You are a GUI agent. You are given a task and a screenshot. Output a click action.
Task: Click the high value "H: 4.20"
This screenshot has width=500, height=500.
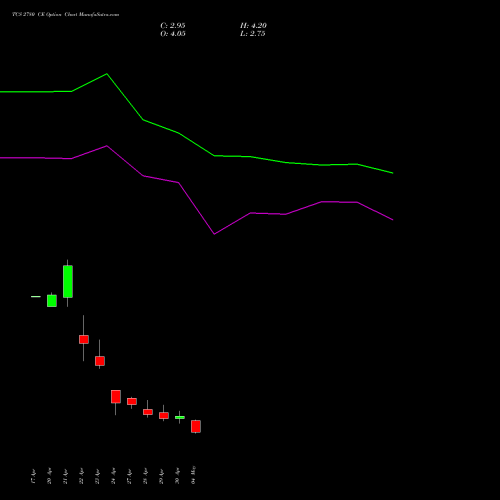coord(253,26)
